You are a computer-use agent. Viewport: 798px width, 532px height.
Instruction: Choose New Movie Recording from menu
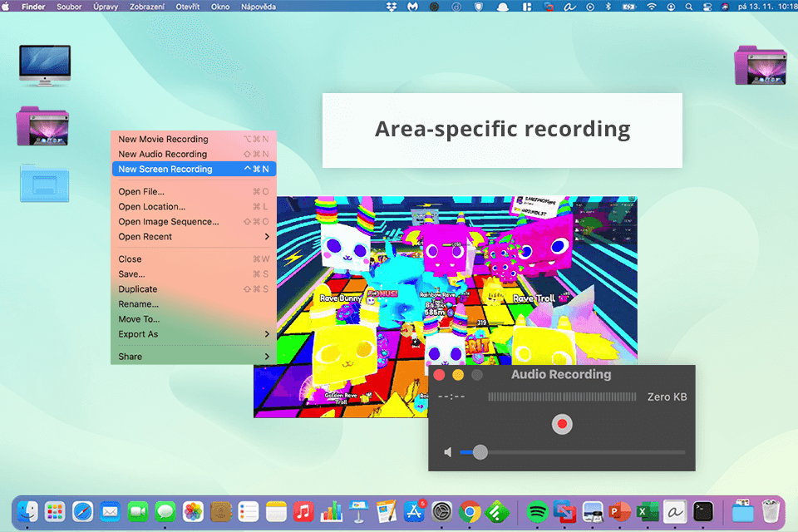point(194,139)
